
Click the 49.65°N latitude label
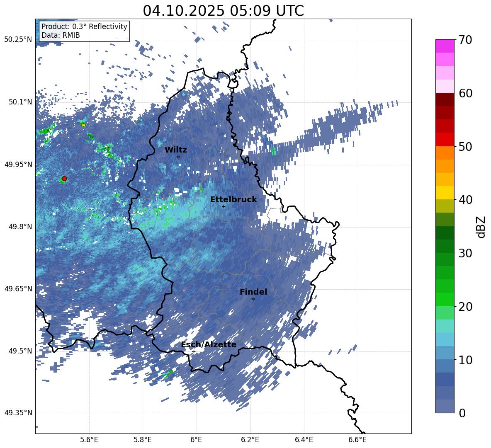(x=18, y=288)
